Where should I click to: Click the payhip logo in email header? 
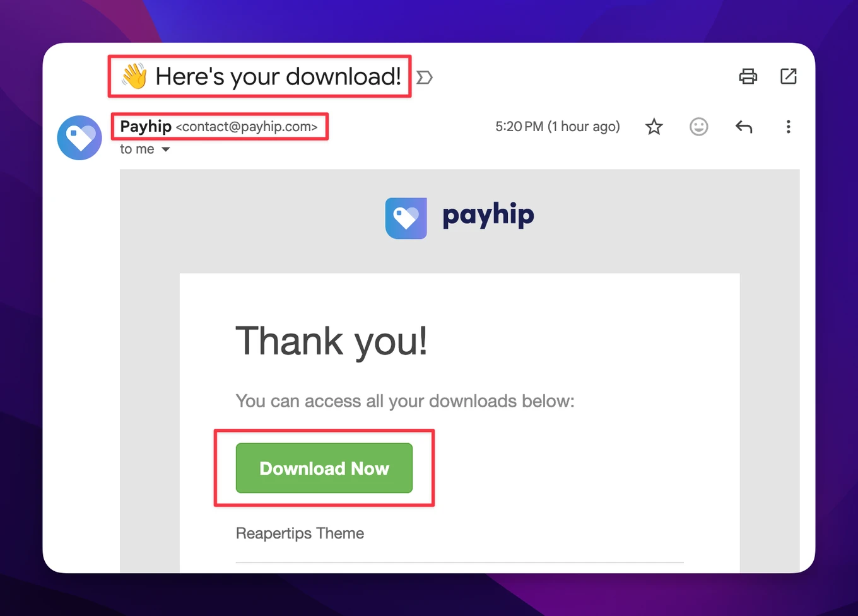[459, 218]
